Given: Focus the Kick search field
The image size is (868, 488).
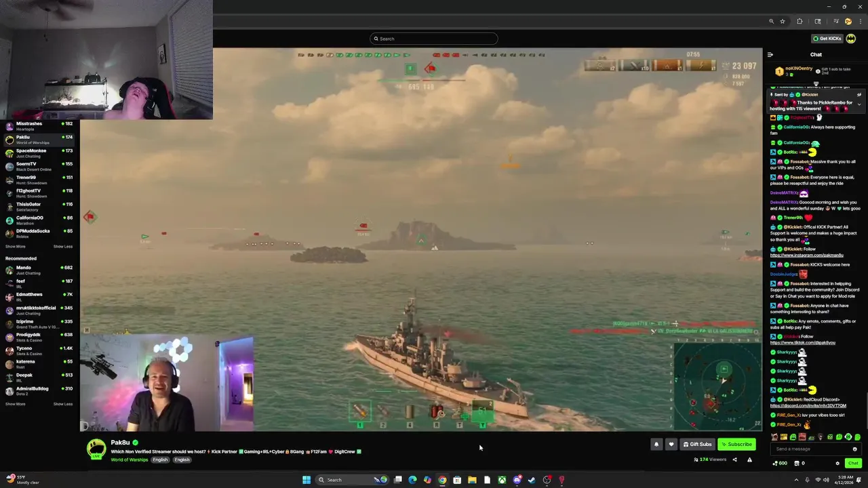Looking at the screenshot, I should coord(434,39).
